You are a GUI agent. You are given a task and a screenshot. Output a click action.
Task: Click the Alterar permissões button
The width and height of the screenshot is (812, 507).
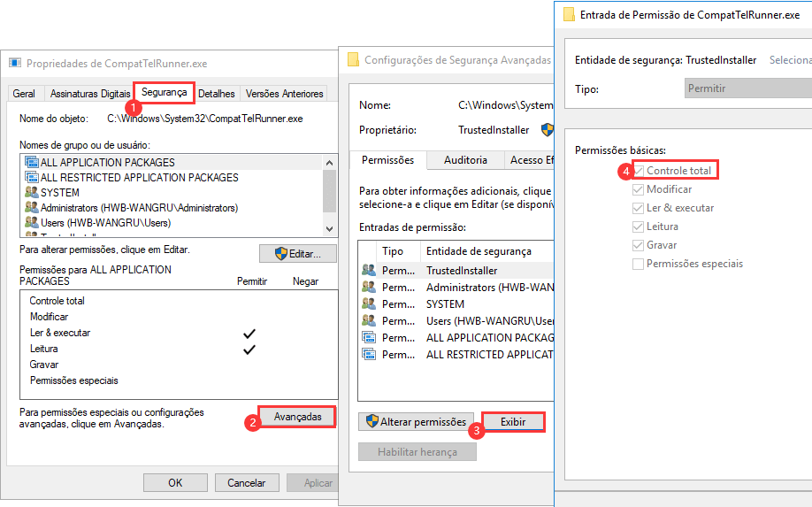[x=416, y=422]
